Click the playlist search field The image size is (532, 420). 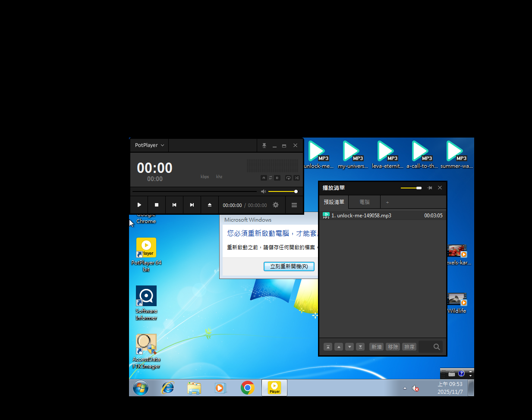point(430,347)
